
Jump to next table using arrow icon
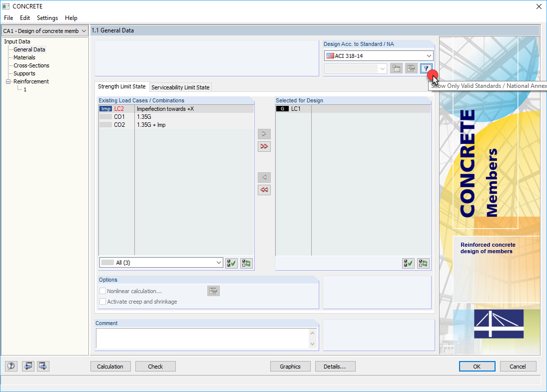point(42,366)
